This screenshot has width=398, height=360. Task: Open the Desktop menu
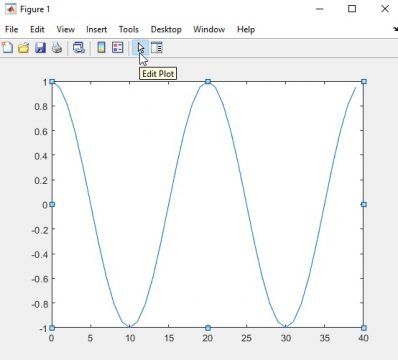pyautogui.click(x=166, y=30)
